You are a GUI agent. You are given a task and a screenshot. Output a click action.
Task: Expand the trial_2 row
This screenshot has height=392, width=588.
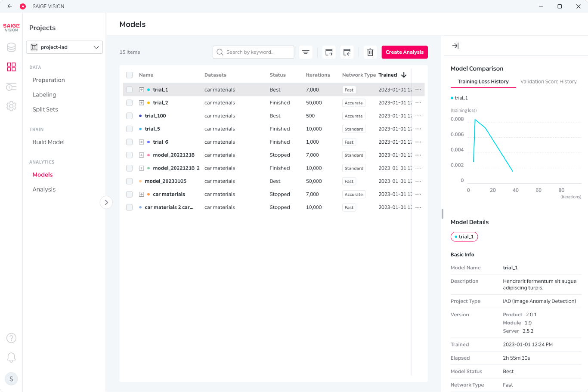pos(141,103)
